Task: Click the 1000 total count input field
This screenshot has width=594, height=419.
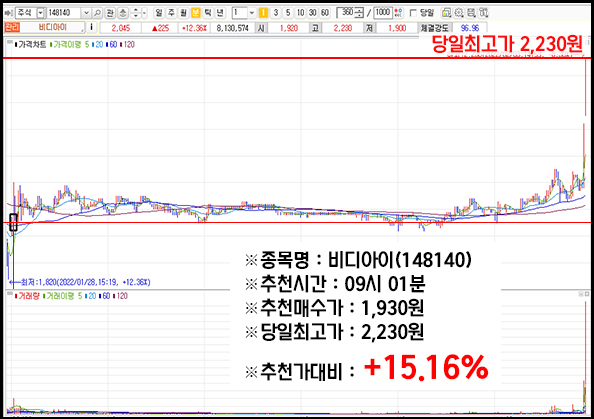Action: 383,13
